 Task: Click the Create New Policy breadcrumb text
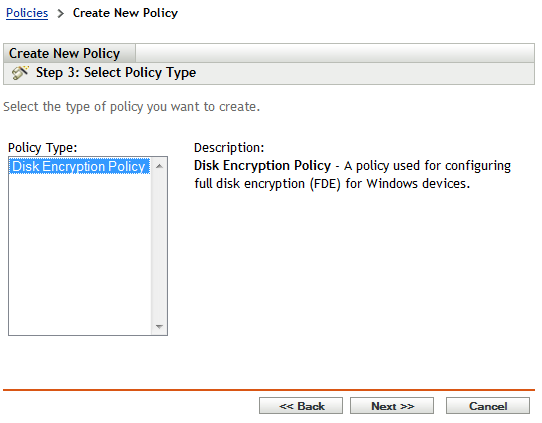[125, 13]
